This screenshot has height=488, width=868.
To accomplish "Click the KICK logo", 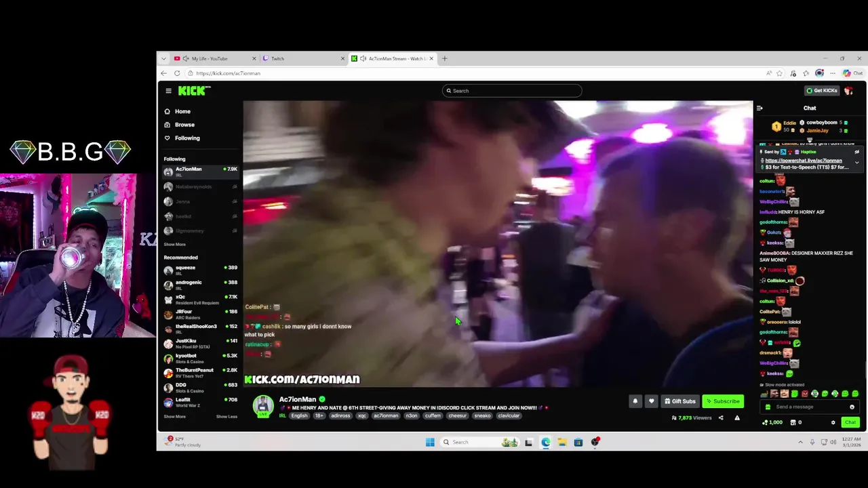I will [x=195, y=91].
